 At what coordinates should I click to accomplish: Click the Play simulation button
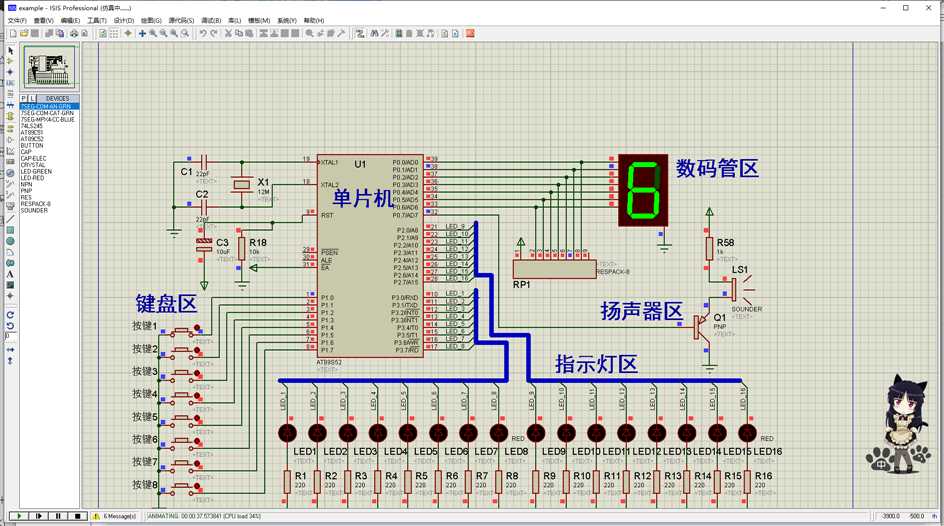(x=19, y=516)
